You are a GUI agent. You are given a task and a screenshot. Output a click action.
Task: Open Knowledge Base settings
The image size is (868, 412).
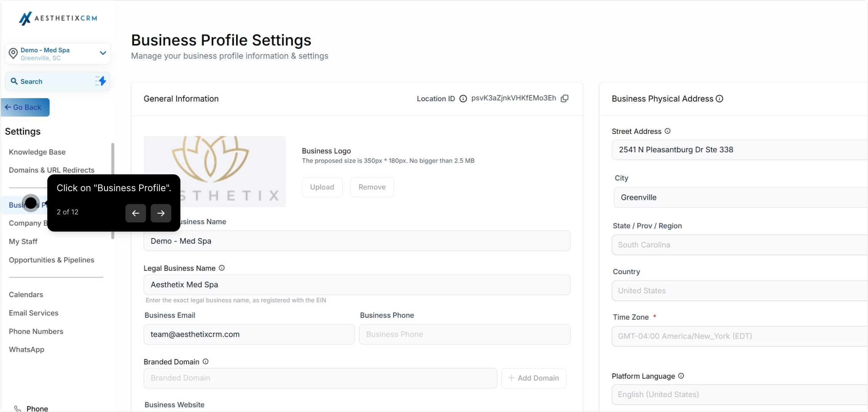pos(37,152)
